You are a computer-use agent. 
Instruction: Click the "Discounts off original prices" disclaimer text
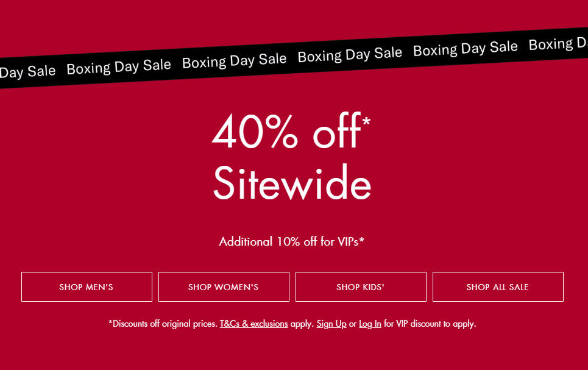point(163,324)
